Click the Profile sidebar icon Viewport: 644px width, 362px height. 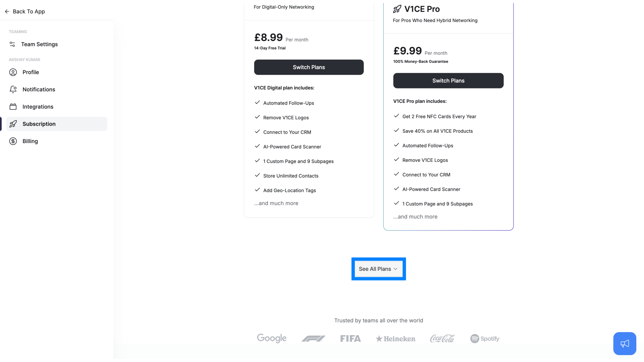point(13,72)
